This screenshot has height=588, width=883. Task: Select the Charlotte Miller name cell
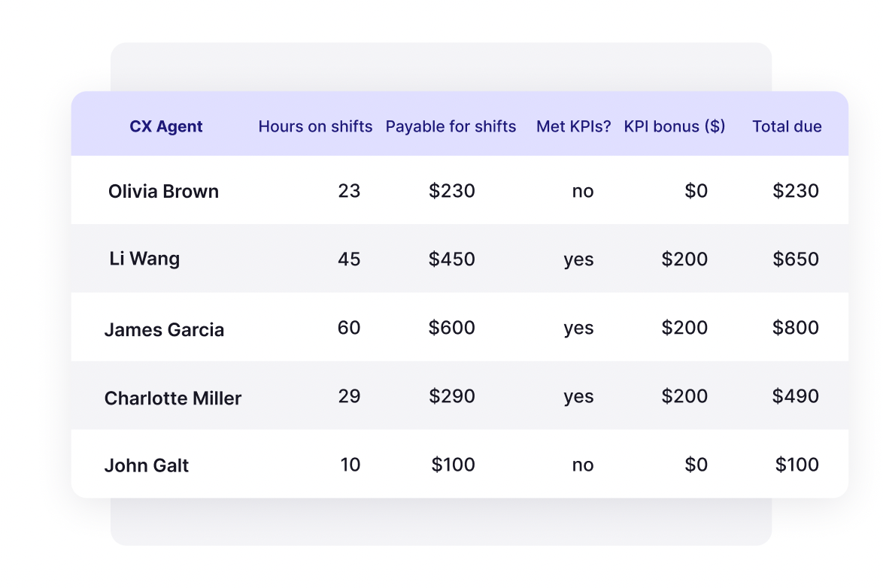coord(173,399)
